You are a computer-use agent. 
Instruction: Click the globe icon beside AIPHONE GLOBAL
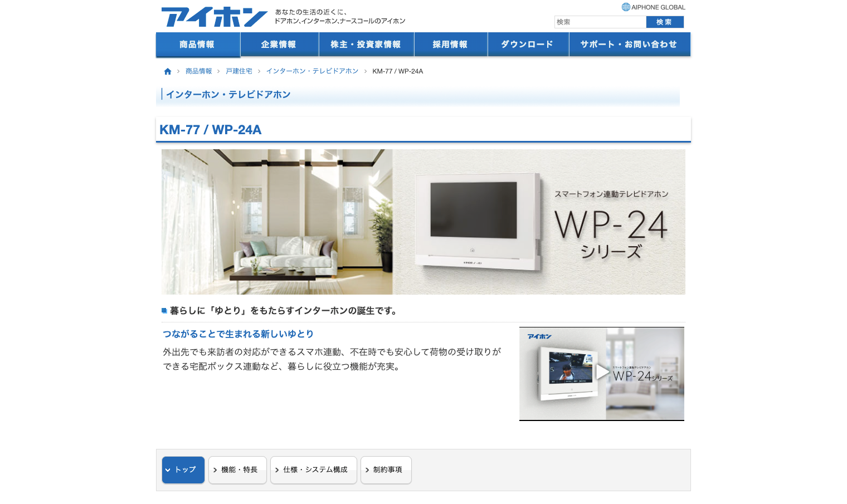pyautogui.click(x=626, y=7)
